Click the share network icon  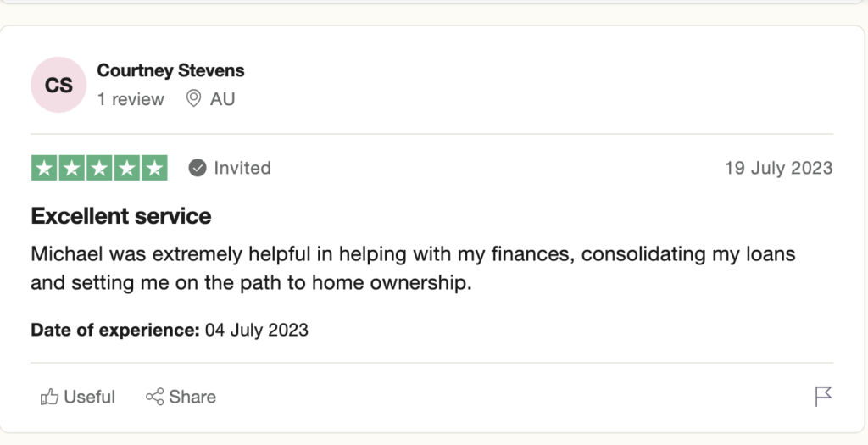(154, 397)
